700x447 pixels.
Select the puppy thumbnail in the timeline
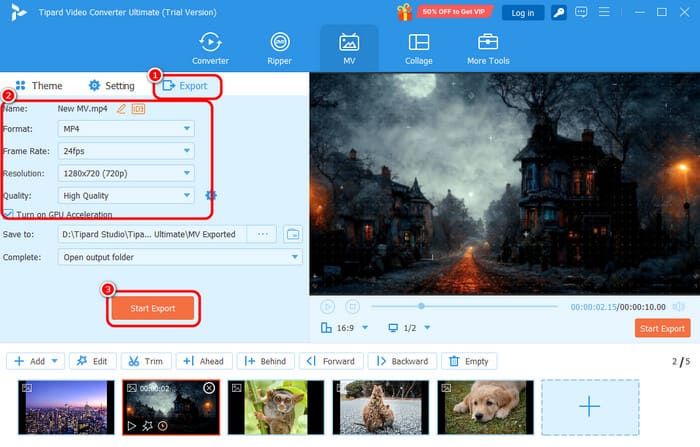pyautogui.click(x=485, y=406)
